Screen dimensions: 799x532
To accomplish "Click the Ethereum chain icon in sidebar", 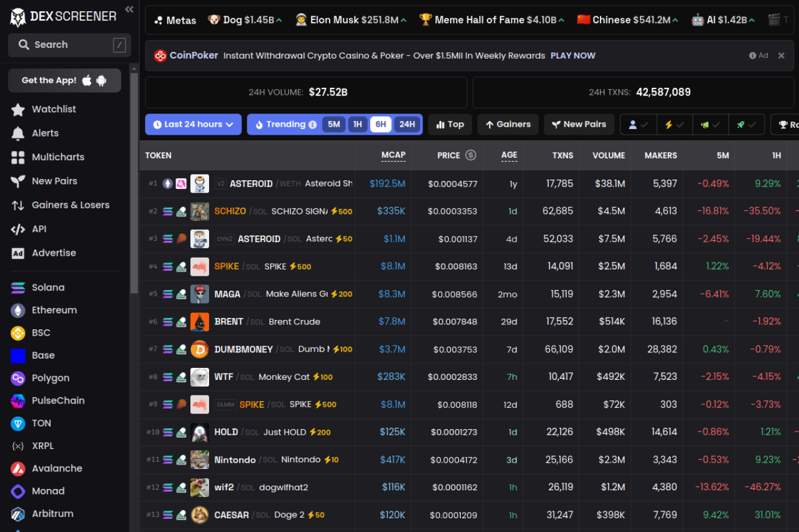I will pyautogui.click(x=18, y=311).
